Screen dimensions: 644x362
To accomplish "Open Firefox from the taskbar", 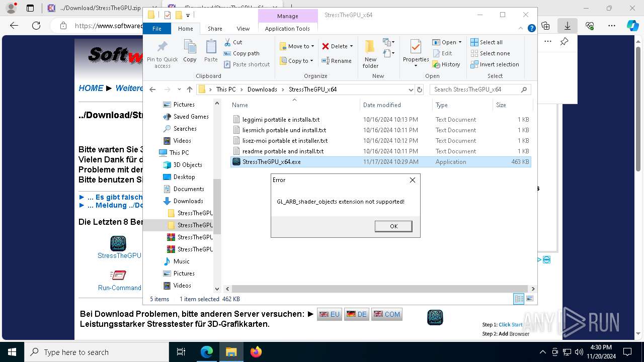I will (256, 352).
